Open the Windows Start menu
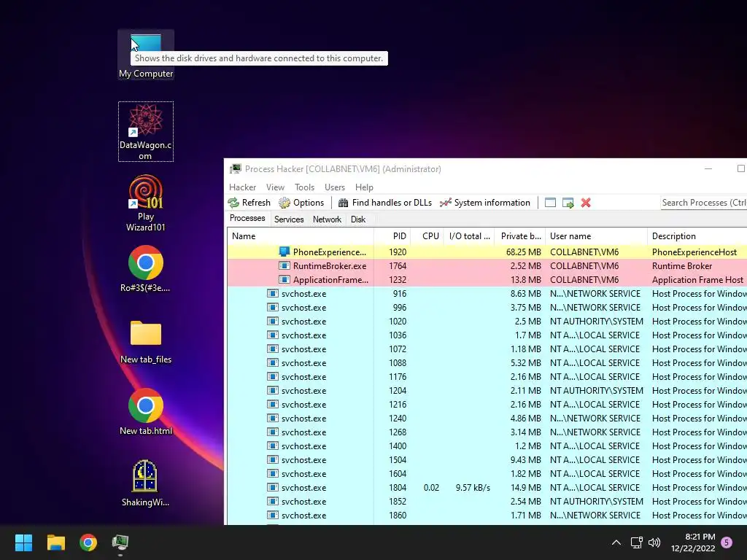Screen dimensions: 747x560 pos(23,542)
